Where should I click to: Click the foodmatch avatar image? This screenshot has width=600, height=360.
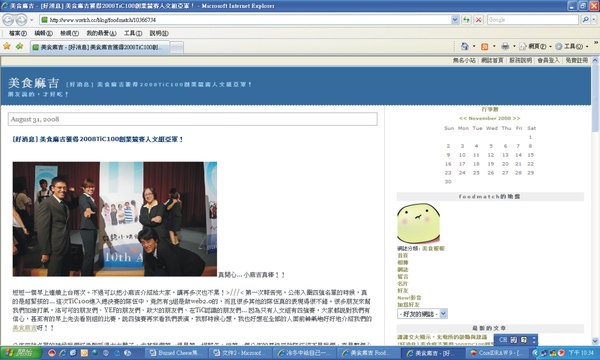pos(418,223)
